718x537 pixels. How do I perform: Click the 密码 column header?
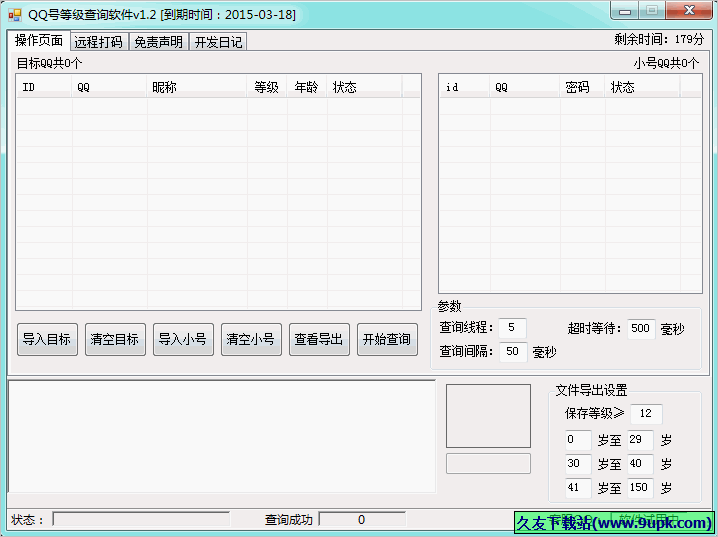click(583, 87)
